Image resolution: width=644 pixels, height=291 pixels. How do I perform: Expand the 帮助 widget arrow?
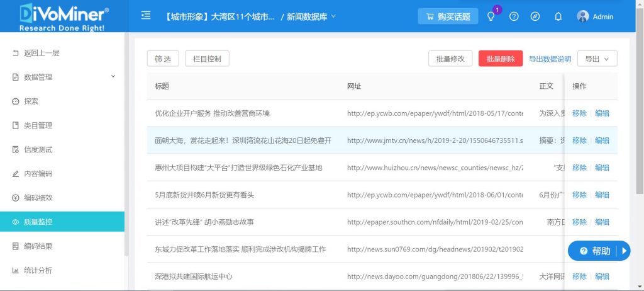(625, 251)
